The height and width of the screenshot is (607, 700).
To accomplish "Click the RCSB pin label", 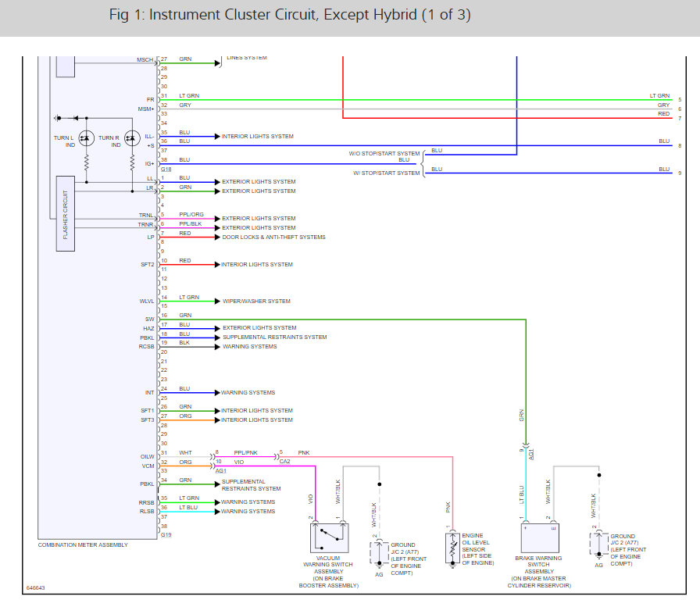I will pyautogui.click(x=146, y=347).
